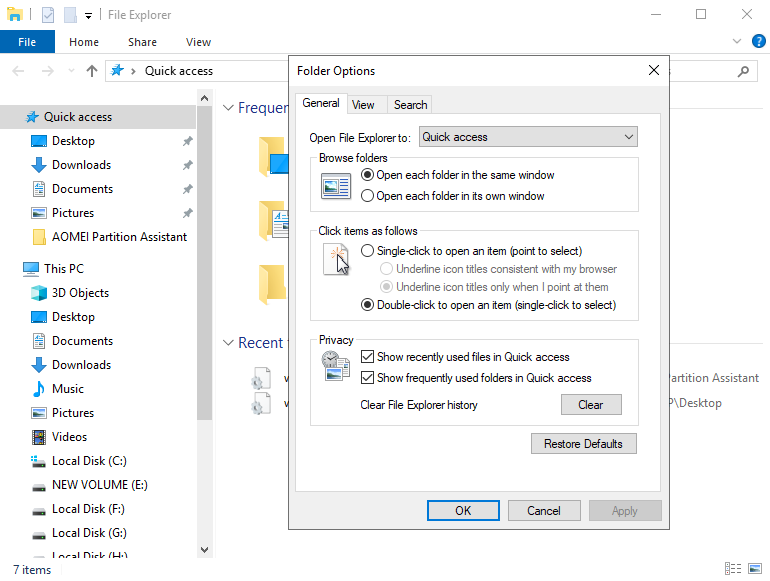The image size is (770, 581).
Task: Toggle Show frequently used folders checkbox
Action: [x=367, y=378]
